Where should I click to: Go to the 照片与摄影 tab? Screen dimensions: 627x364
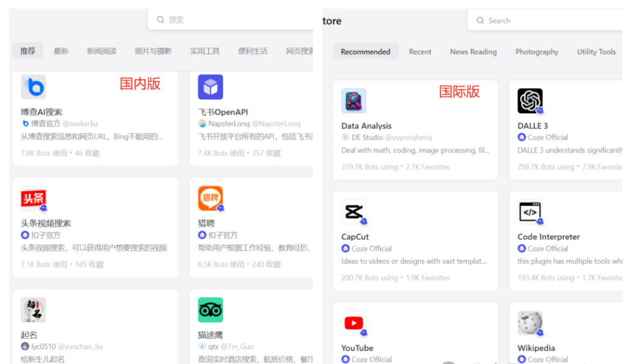153,51
